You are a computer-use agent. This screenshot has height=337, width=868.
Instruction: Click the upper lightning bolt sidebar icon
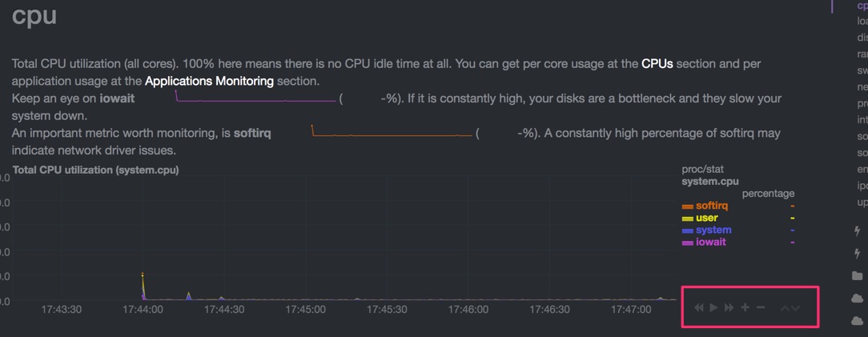click(858, 231)
